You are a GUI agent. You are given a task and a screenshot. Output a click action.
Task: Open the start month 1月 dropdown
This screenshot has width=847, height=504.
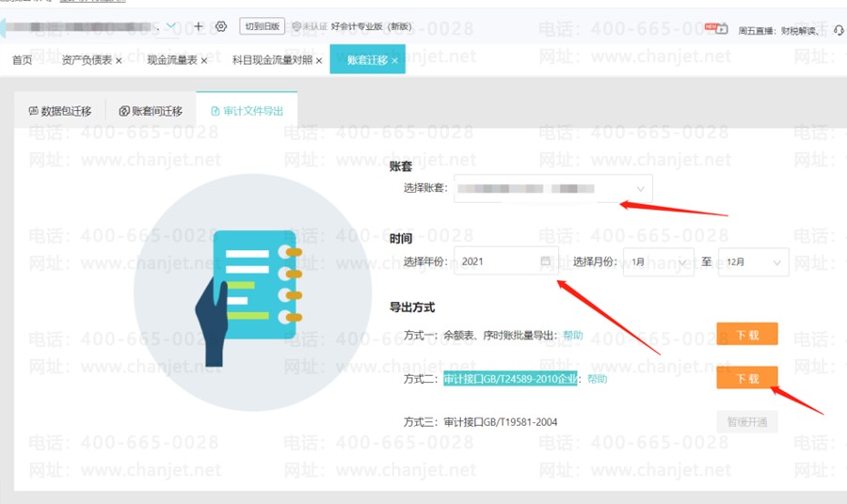pyautogui.click(x=658, y=261)
